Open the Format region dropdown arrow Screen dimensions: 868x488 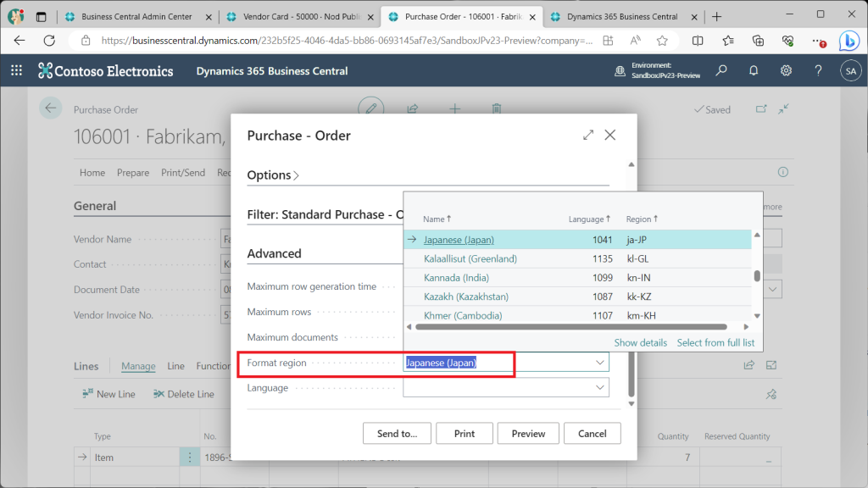[x=599, y=363]
